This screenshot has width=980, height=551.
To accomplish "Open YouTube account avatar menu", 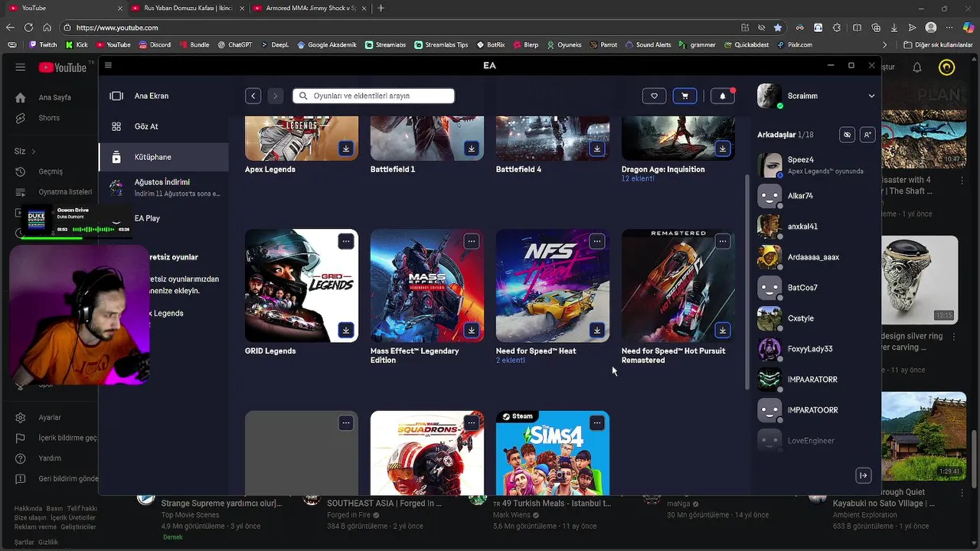I will [x=947, y=67].
